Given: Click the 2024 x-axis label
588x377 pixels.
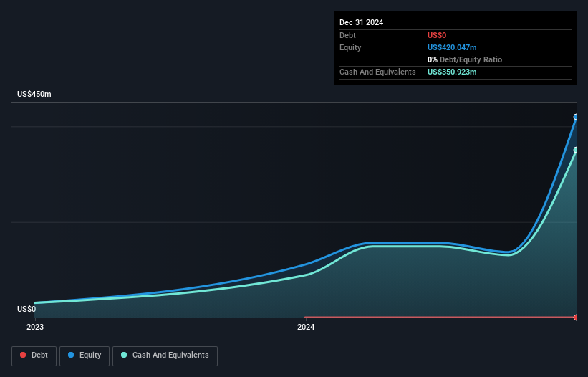Looking at the screenshot, I should point(306,327).
